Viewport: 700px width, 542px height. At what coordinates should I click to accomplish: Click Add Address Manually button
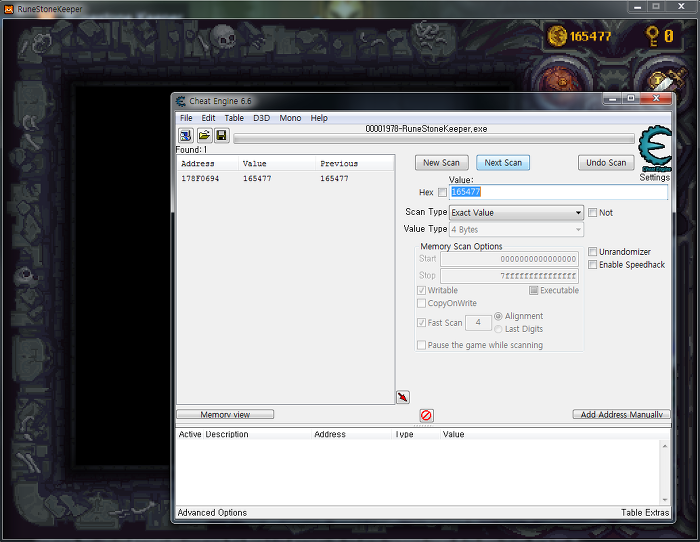621,414
